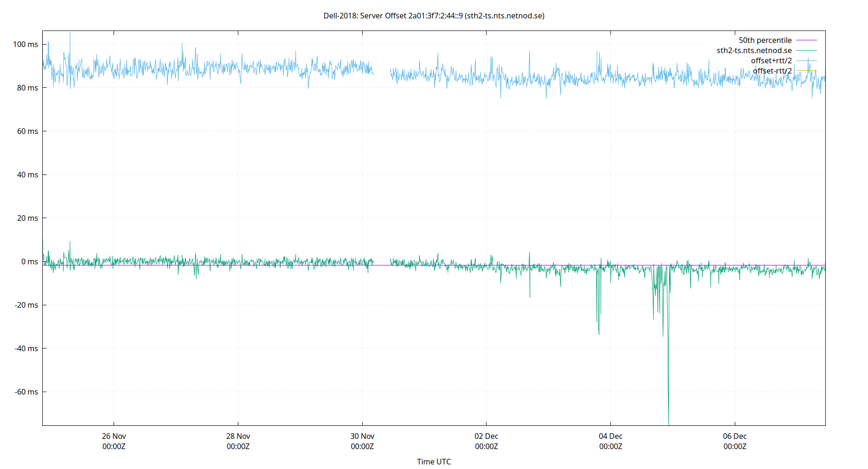Click the 100 ms axis label
The image size is (868, 469).
point(27,44)
